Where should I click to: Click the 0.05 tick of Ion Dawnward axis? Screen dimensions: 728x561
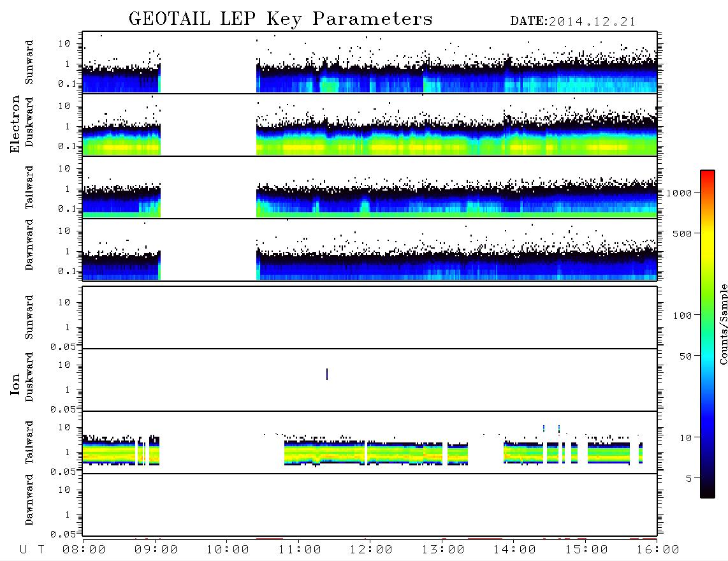[62, 534]
